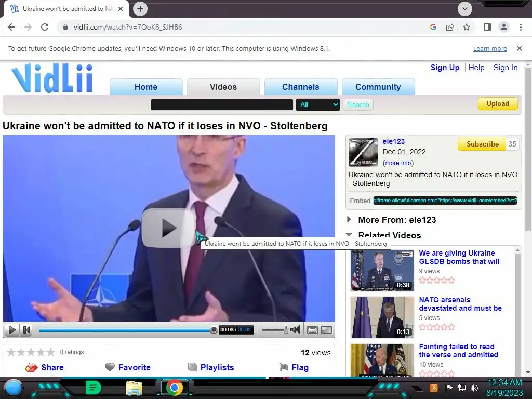Dismiss the Chrome update notice
The image size is (532, 399).
520,48
